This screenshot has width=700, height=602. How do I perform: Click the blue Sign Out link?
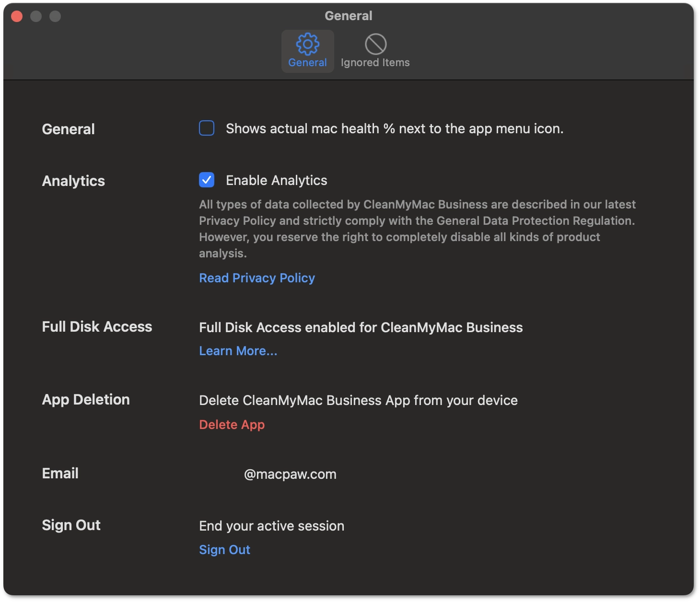pyautogui.click(x=225, y=550)
